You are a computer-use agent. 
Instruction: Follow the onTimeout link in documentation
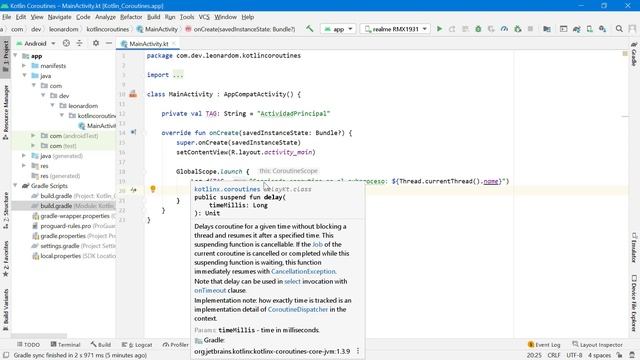click(x=210, y=290)
